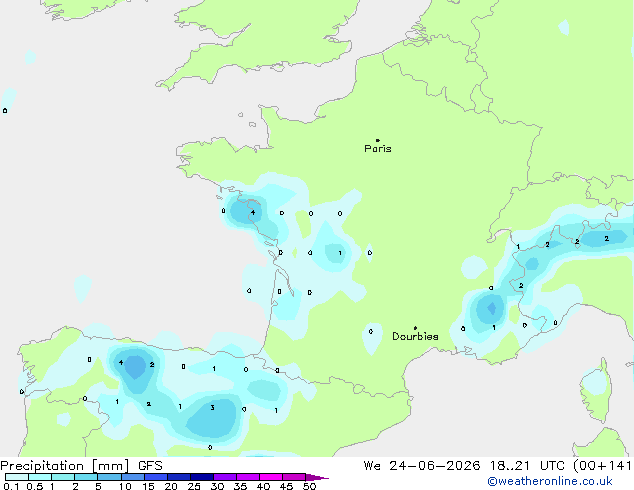The width and height of the screenshot is (634, 490).
Task: Click the precipitation value '3' over Spain
Action: point(212,408)
